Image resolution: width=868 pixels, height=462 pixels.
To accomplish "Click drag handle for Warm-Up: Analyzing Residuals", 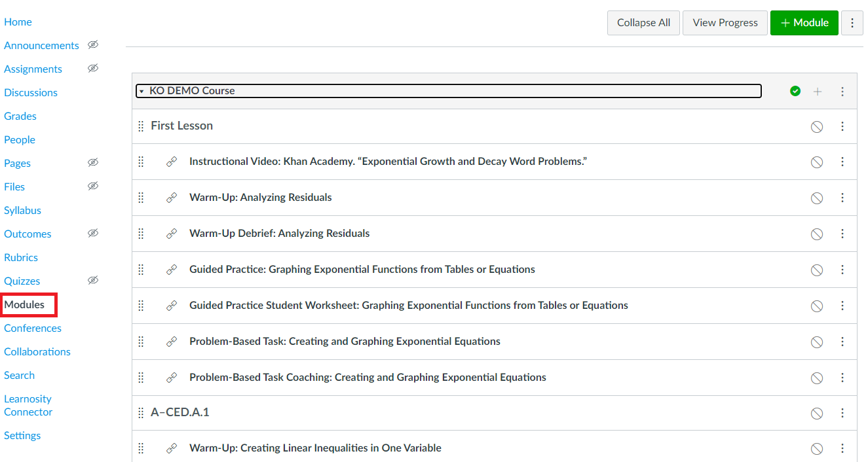I will coord(141,198).
